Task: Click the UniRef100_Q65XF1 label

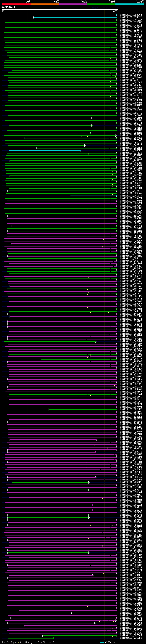Action: [131, 625]
